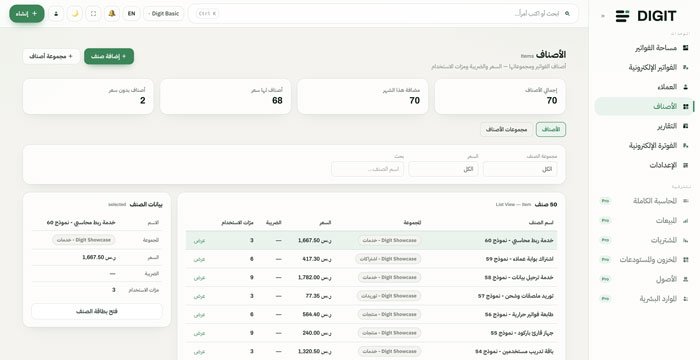Viewport: 700px width, 360px height.
Task: Click the السعر column header in the table
Action: click(325, 222)
